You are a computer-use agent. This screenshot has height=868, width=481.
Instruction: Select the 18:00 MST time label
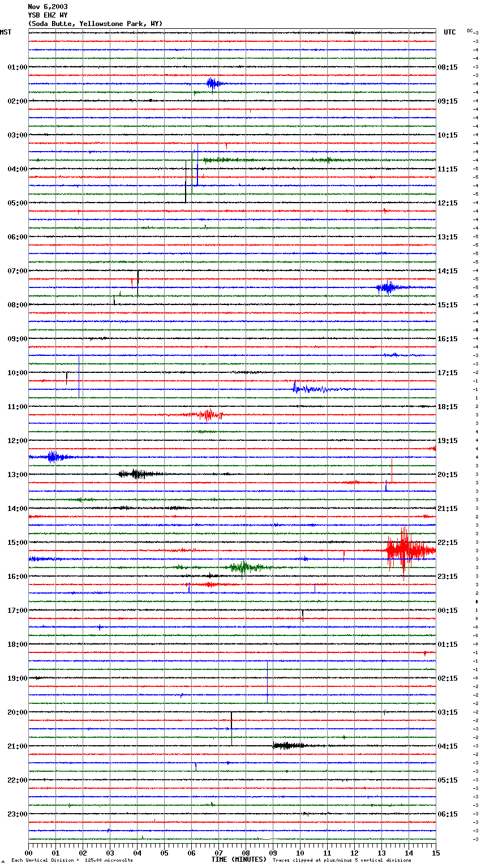[x=18, y=644]
